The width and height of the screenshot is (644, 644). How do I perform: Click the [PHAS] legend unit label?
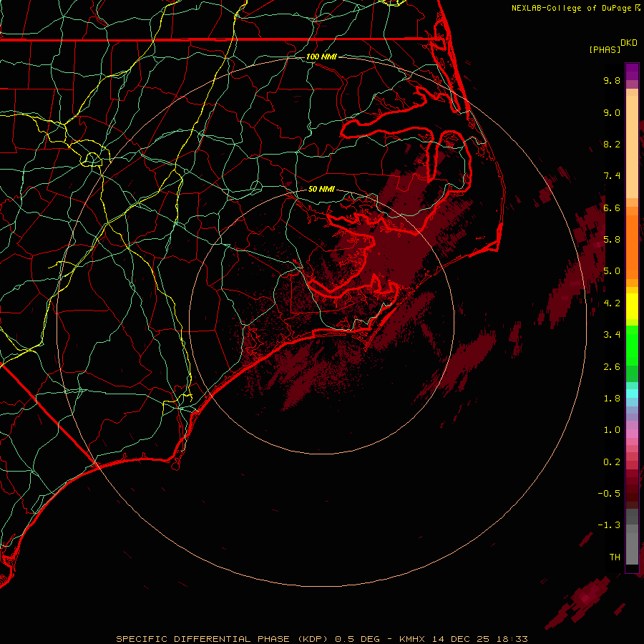click(x=605, y=50)
